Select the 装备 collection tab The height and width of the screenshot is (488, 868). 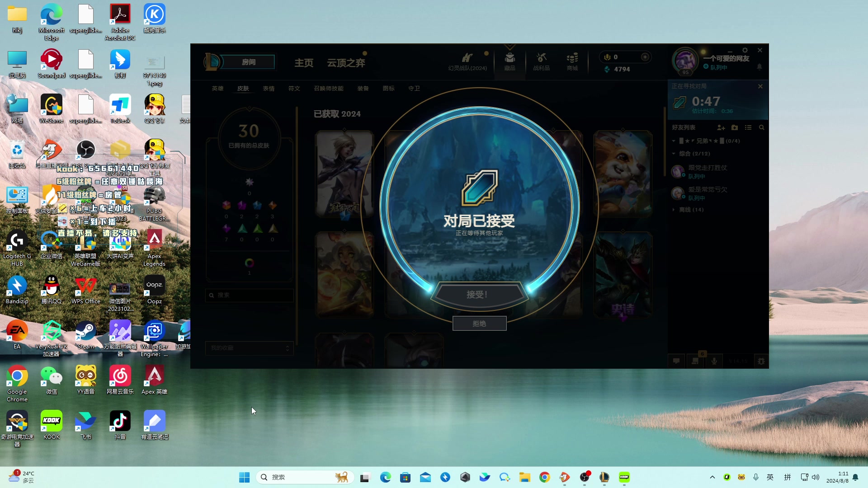tap(363, 89)
